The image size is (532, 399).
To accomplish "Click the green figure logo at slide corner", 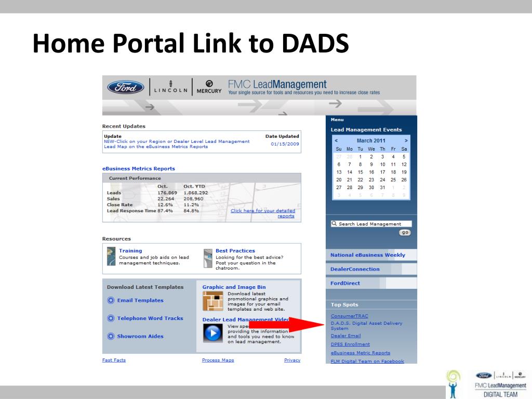I will pyautogui.click(x=453, y=384).
